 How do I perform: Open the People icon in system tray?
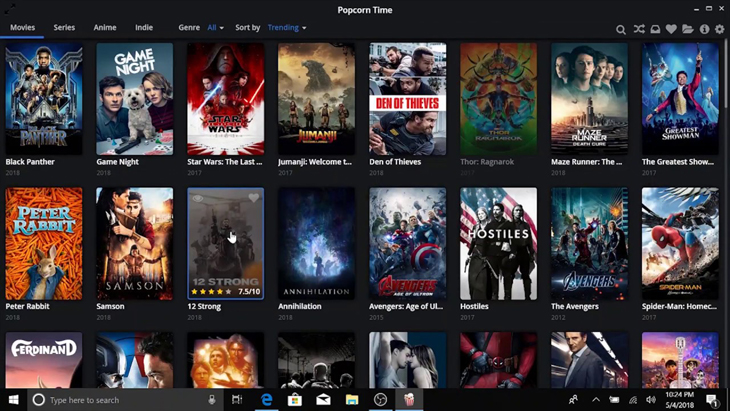[574, 400]
